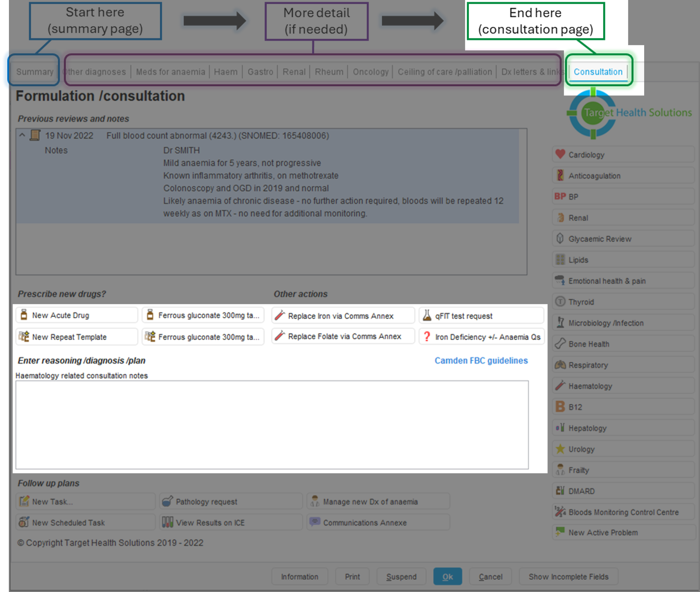Open the Camden FBC guidelines link

click(481, 360)
